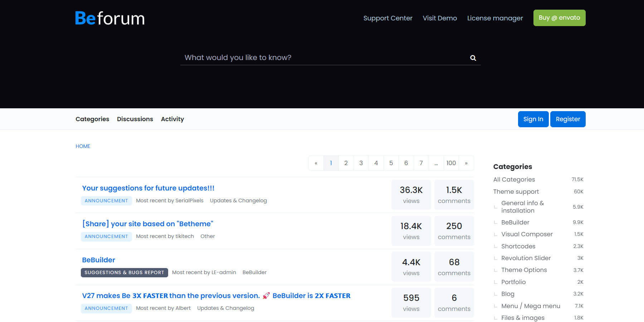Screen dimensions: 644x322
Task: Click the Beforum logo
Action: (109, 18)
